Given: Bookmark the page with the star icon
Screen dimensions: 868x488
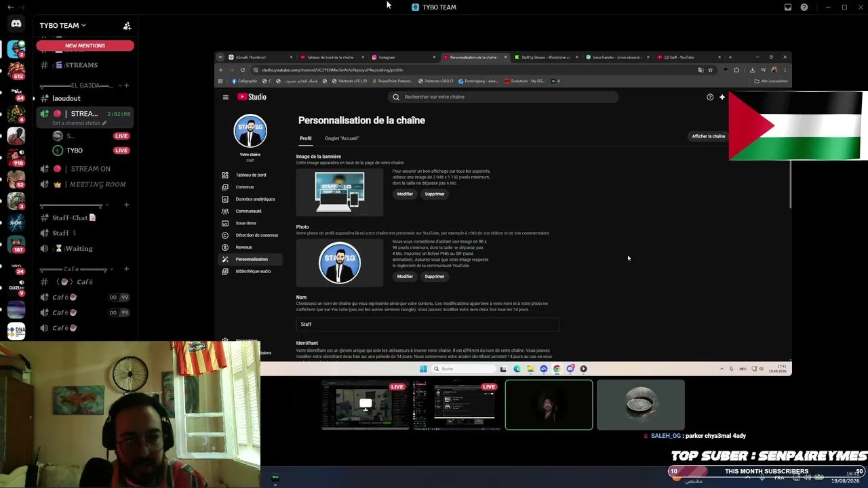Looking at the screenshot, I should (x=710, y=70).
